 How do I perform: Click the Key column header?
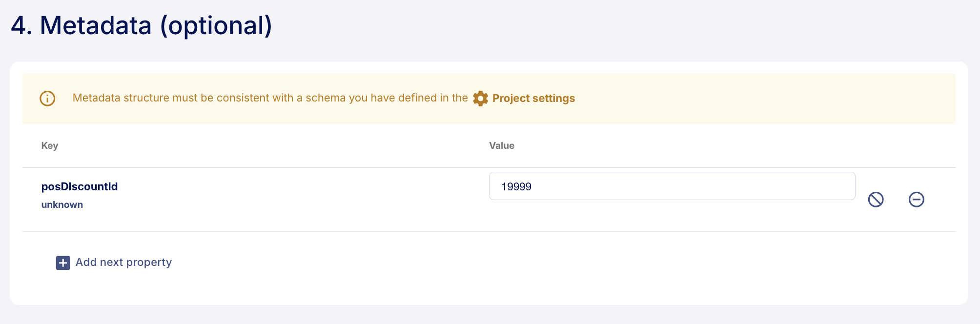50,145
